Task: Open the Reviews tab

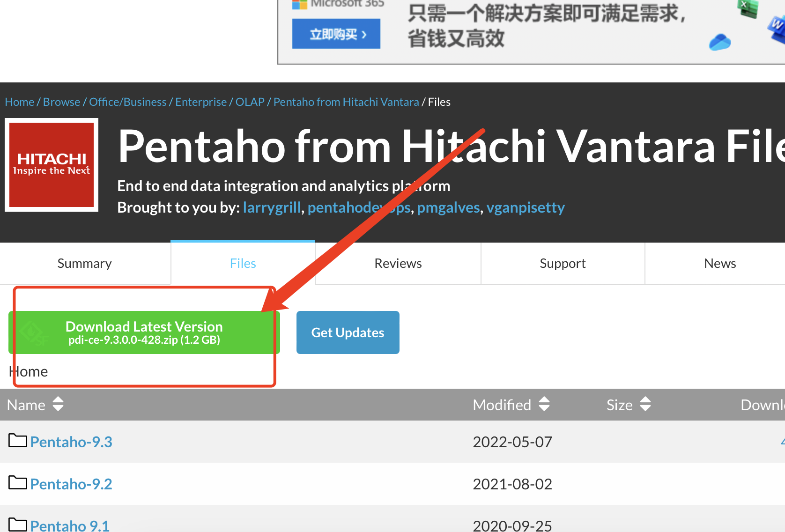Action: tap(398, 263)
